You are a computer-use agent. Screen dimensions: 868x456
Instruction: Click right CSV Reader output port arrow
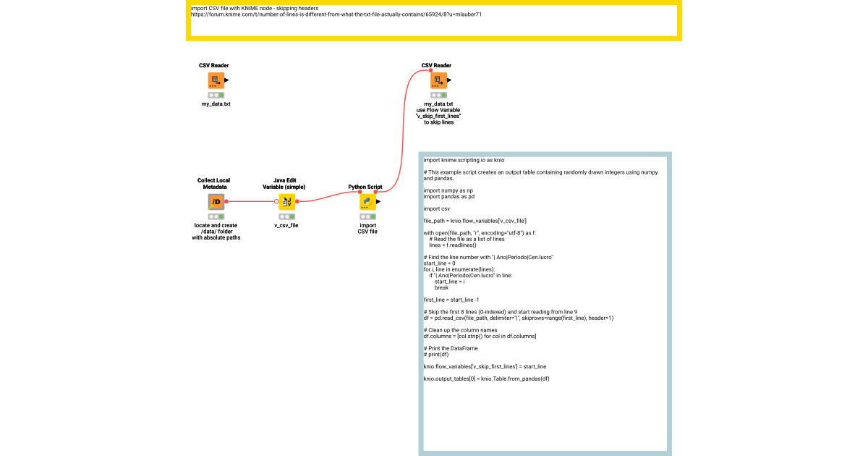click(x=449, y=80)
